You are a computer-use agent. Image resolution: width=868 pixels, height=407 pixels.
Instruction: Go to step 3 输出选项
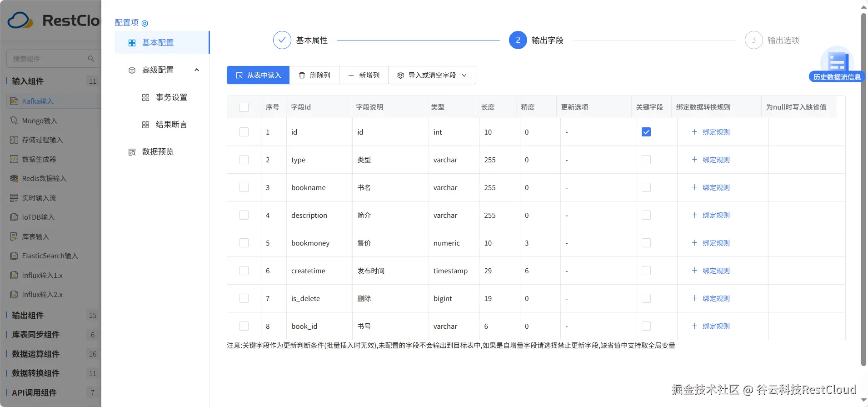point(753,40)
